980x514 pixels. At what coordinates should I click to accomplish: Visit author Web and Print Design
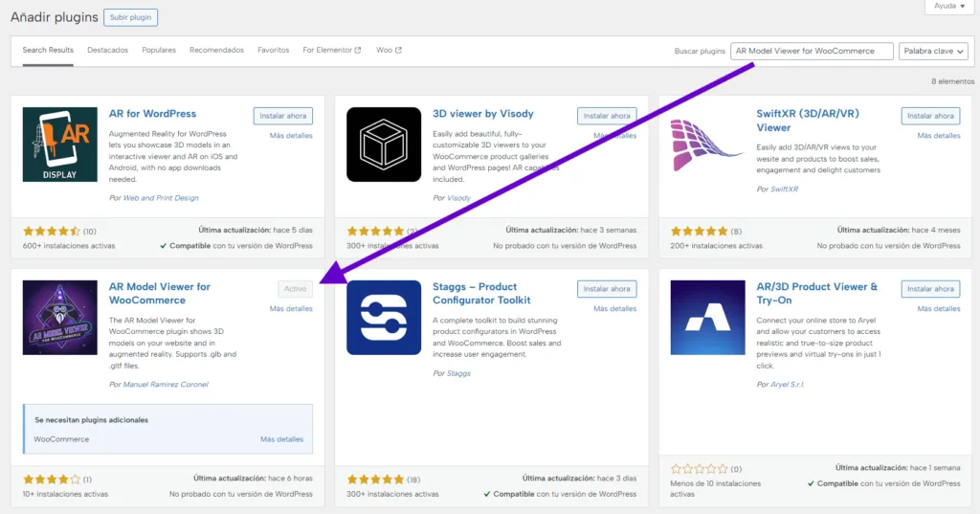pos(161,198)
